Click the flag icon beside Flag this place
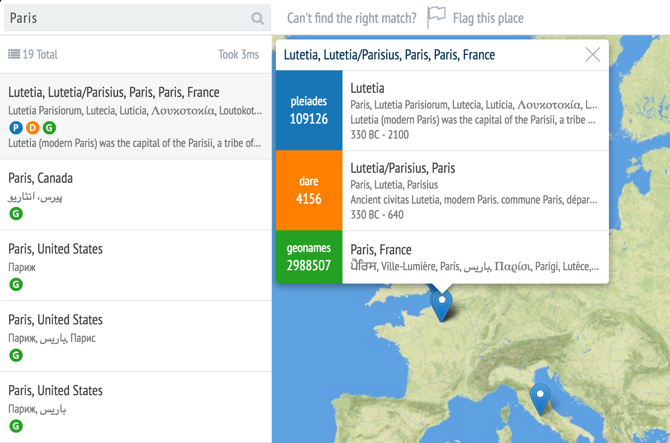This screenshot has width=670, height=443. (x=436, y=17)
